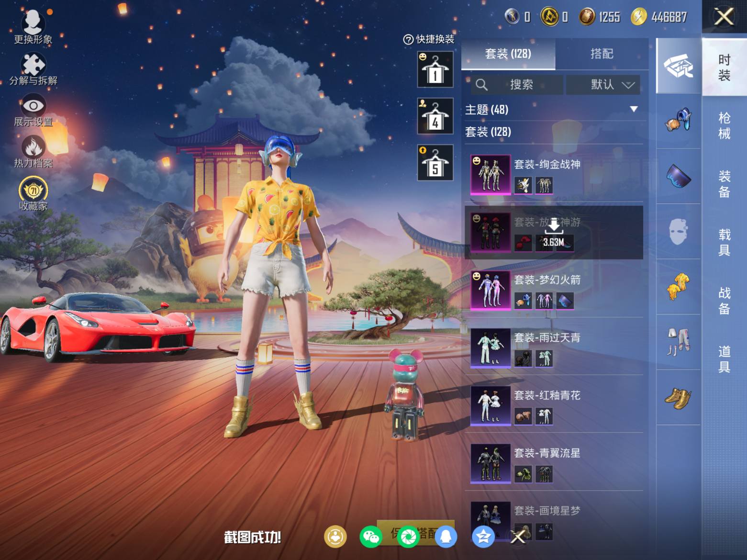Dismiss the screenshot share bar X
The width and height of the screenshot is (747, 560).
tap(518, 537)
